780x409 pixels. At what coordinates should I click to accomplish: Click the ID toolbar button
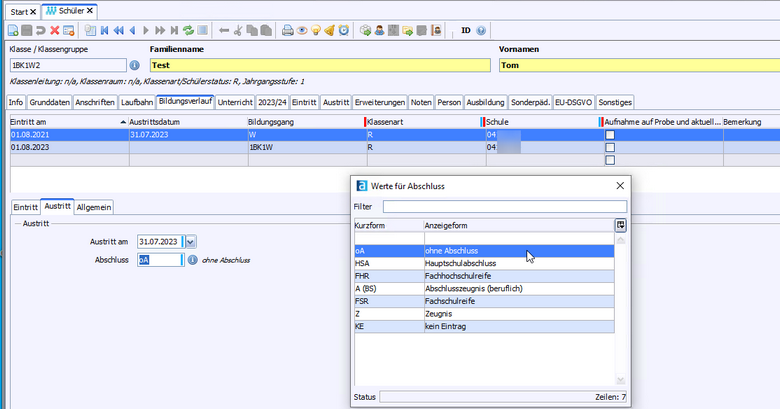(466, 30)
